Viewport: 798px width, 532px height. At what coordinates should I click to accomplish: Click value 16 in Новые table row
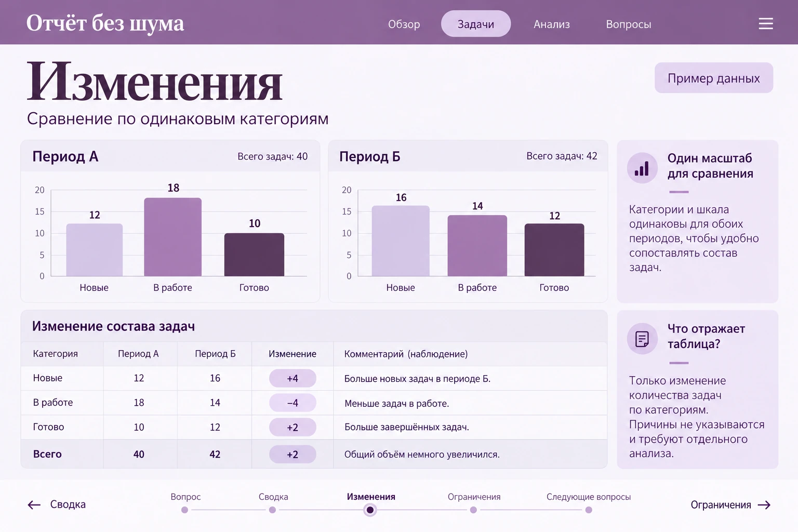click(215, 378)
